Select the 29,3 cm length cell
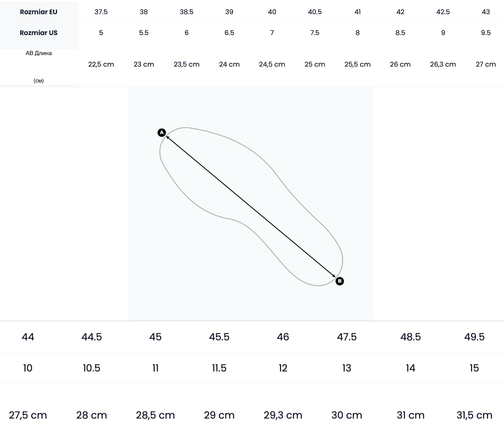 (x=283, y=415)
